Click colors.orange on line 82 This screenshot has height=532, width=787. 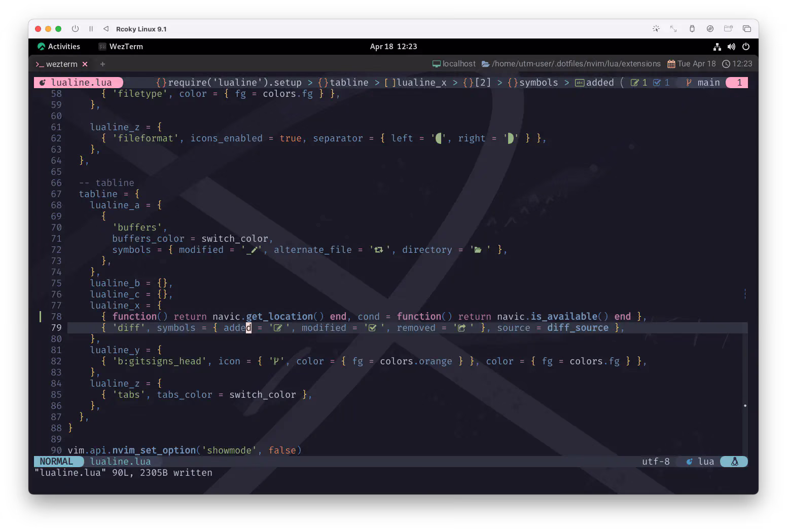pyautogui.click(x=416, y=361)
